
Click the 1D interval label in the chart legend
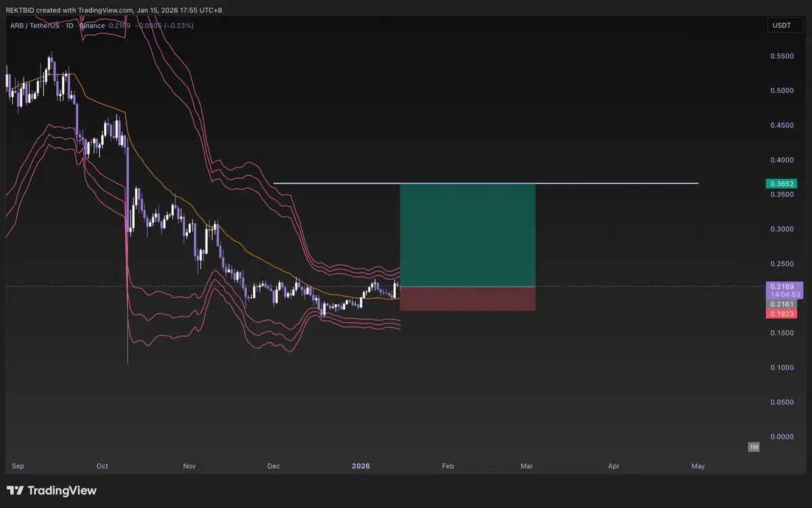click(x=68, y=26)
